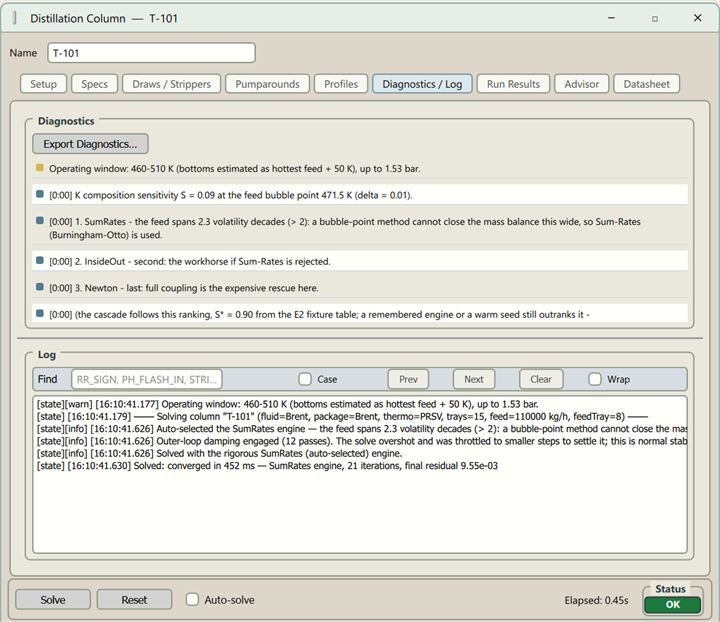Click the Prev find button
720x622 pixels.
click(408, 379)
